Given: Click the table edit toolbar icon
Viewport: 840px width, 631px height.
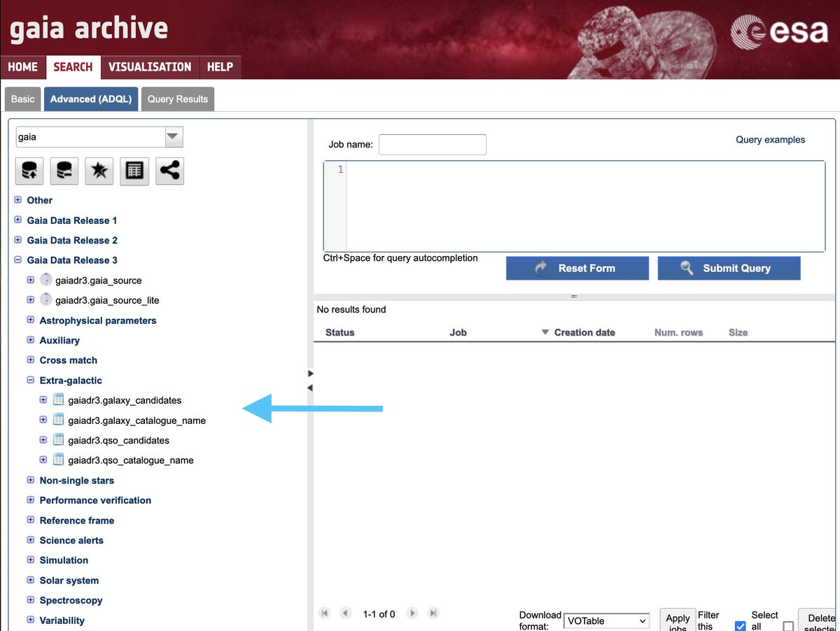Looking at the screenshot, I should click(x=134, y=171).
